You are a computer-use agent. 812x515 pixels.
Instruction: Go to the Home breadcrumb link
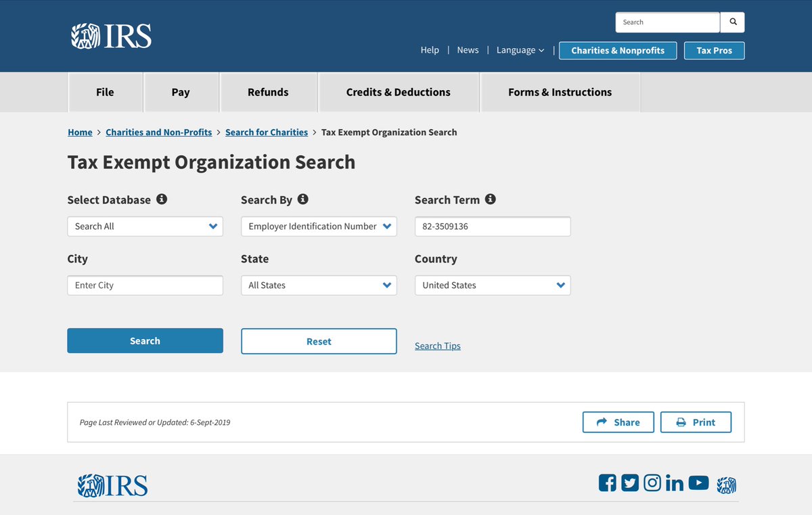80,132
